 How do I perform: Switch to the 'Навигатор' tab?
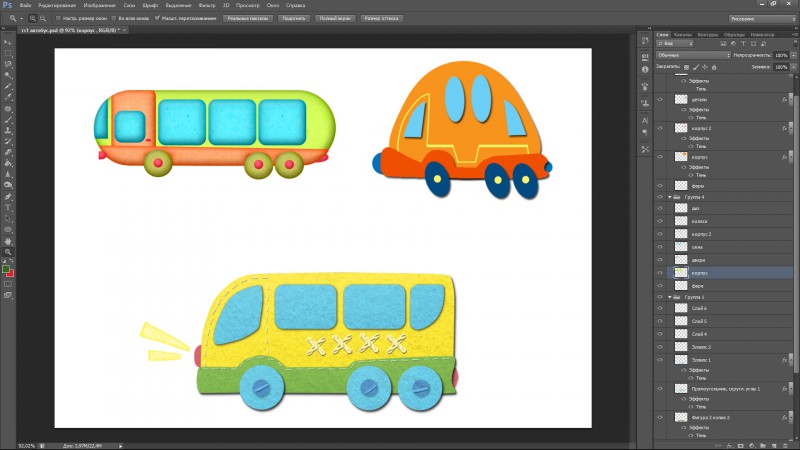762,35
